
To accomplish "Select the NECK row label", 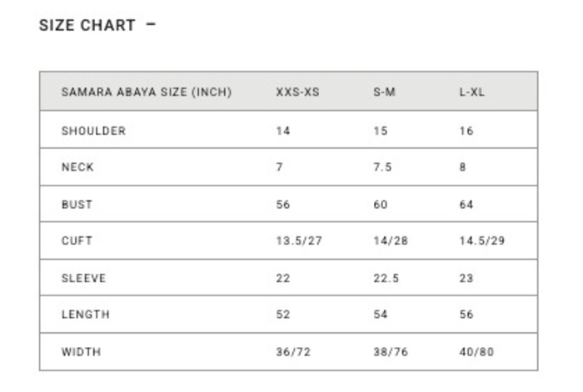I will (x=77, y=167).
